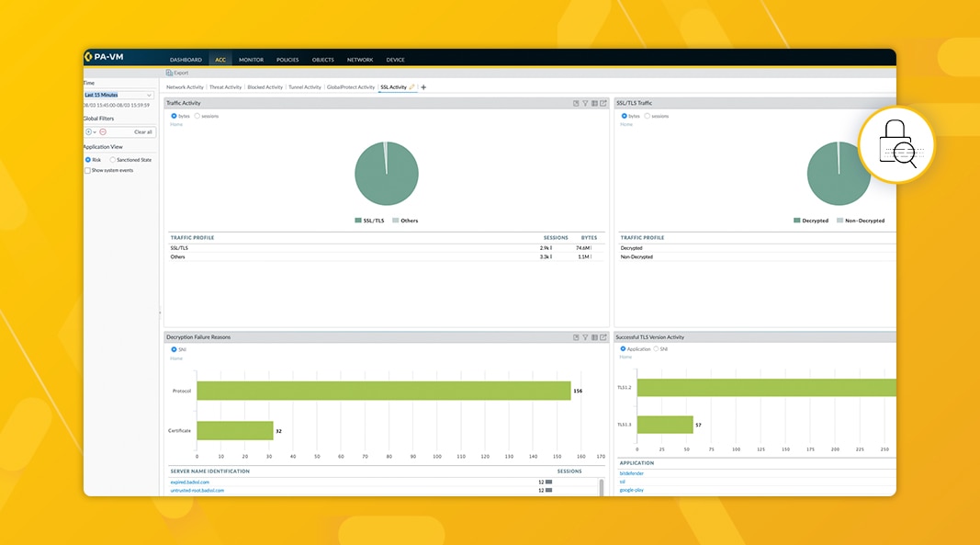Open the MONITOR menu tab

click(x=251, y=60)
